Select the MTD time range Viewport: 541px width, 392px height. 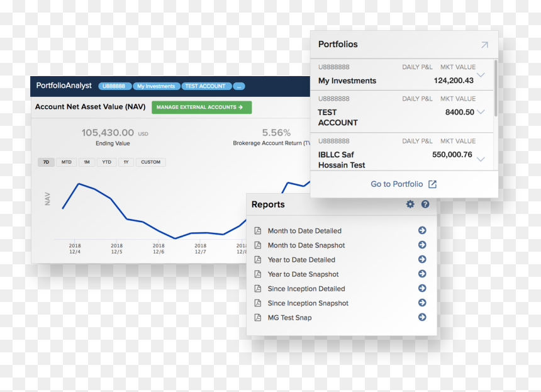pyautogui.click(x=67, y=162)
